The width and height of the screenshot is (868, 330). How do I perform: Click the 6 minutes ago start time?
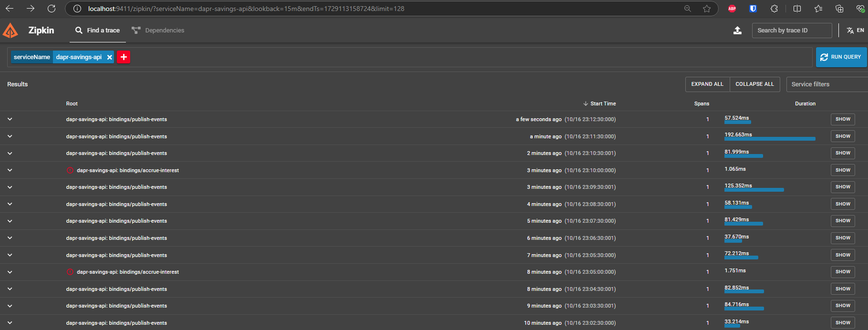pyautogui.click(x=544, y=238)
